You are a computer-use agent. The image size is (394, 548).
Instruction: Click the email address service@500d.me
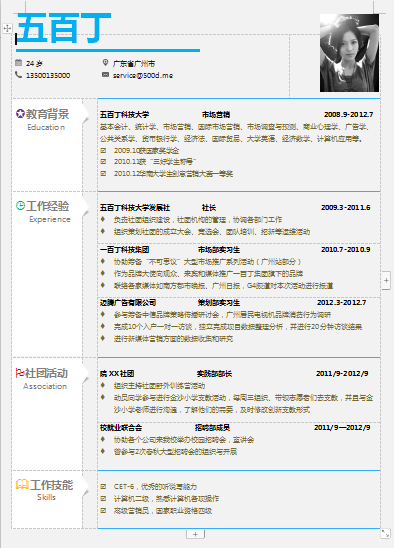(x=143, y=75)
